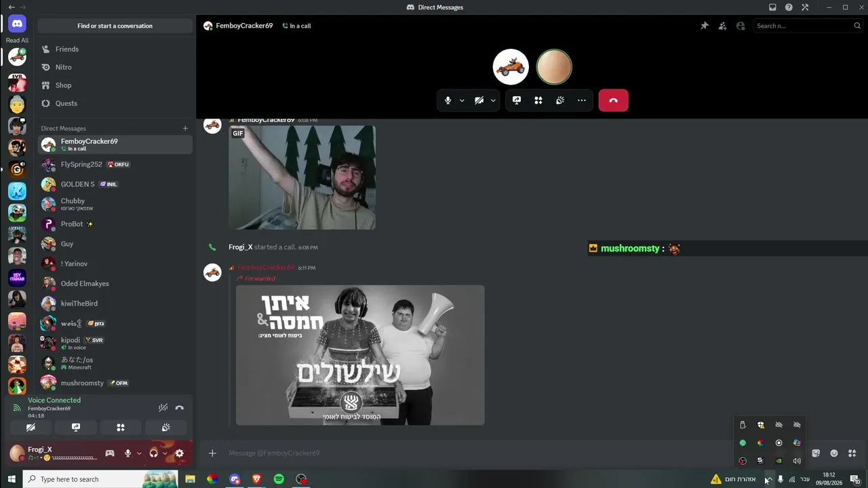Screen dimensions: 868x488
Task: Open input device chevron in user panel
Action: [139, 453]
